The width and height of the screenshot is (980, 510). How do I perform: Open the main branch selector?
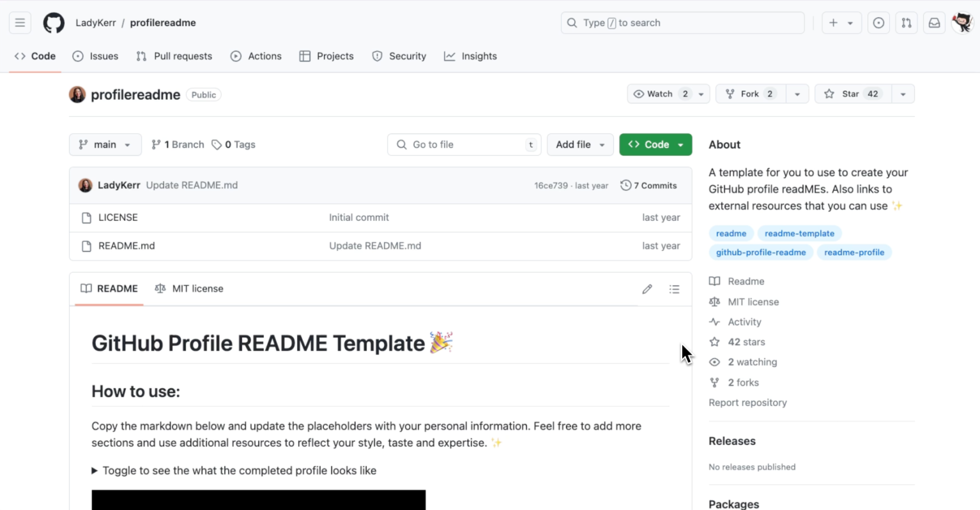pos(105,144)
